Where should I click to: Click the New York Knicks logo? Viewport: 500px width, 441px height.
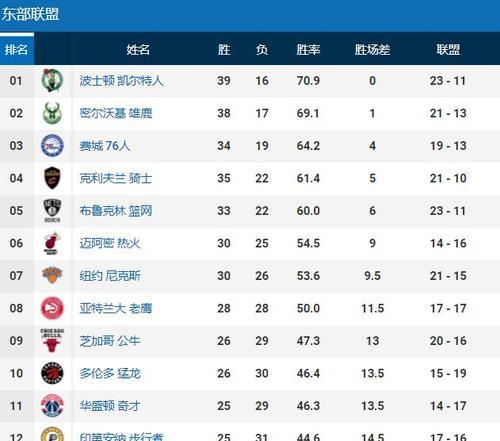[x=52, y=275]
